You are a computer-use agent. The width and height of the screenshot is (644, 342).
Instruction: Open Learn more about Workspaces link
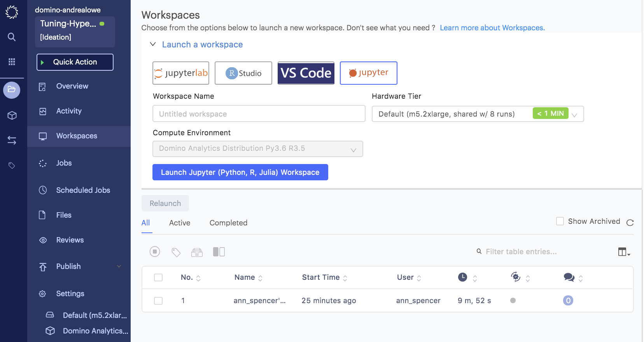coord(492,28)
